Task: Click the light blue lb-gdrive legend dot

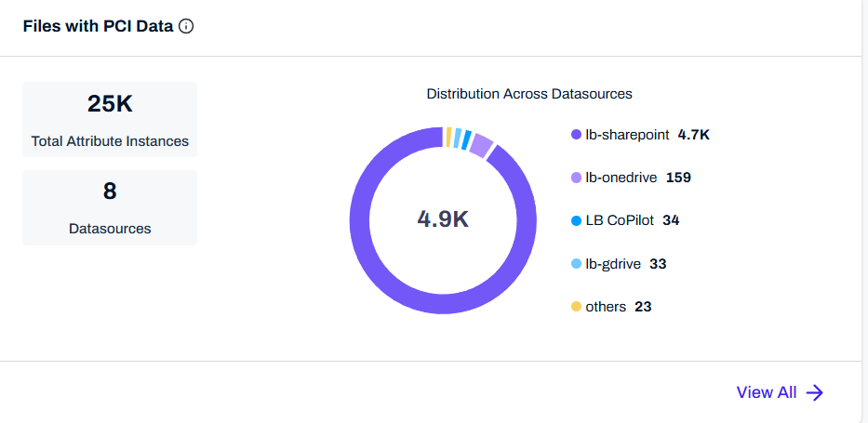Action: click(x=576, y=264)
